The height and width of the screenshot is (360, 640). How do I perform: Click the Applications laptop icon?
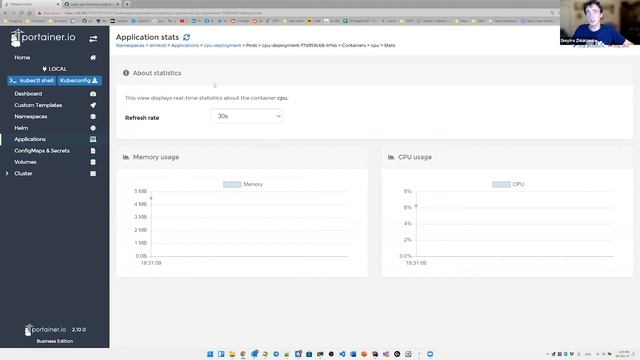(93, 139)
